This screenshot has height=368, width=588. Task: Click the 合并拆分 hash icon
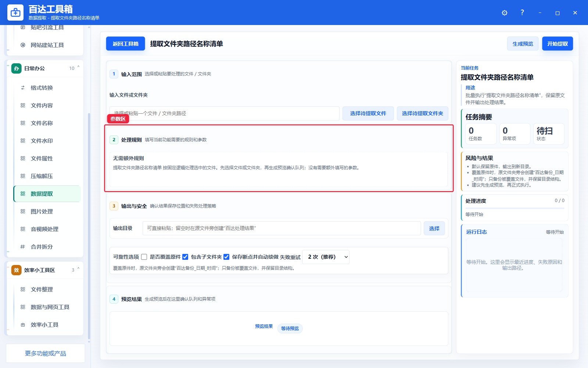(x=23, y=247)
